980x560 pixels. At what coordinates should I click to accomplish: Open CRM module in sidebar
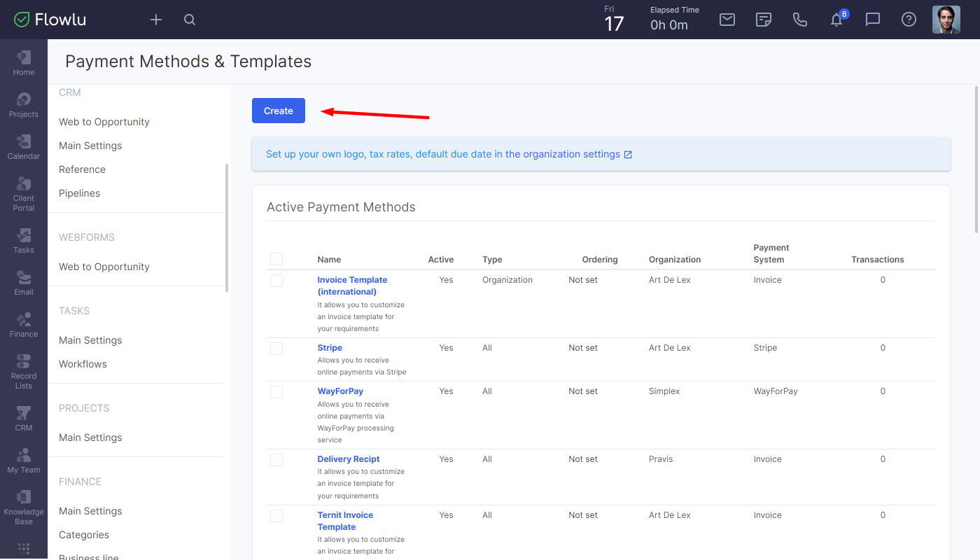coord(24,419)
